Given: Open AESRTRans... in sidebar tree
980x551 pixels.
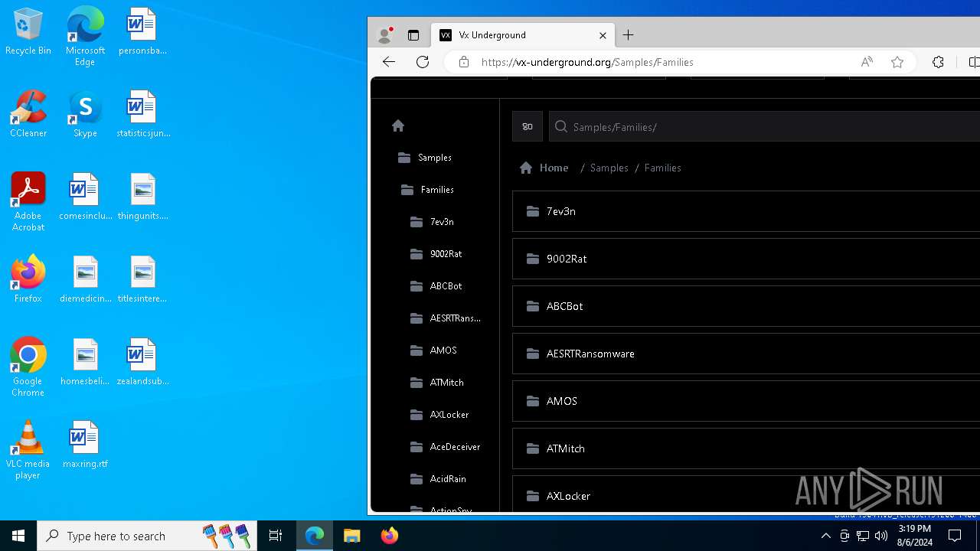Looking at the screenshot, I should 445,318.
